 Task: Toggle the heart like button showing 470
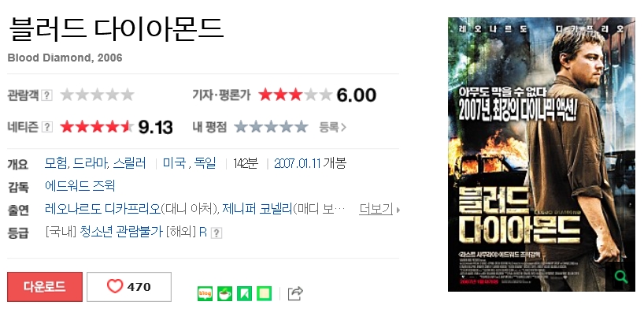pyautogui.click(x=129, y=287)
